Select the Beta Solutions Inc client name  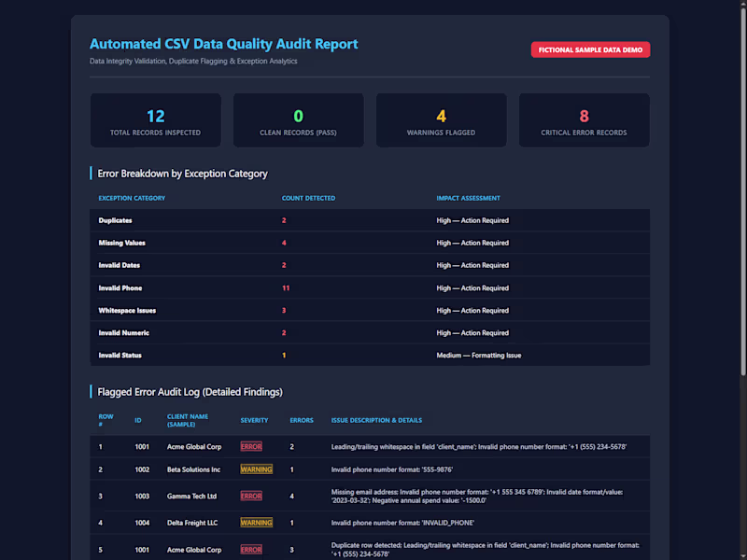pyautogui.click(x=193, y=469)
